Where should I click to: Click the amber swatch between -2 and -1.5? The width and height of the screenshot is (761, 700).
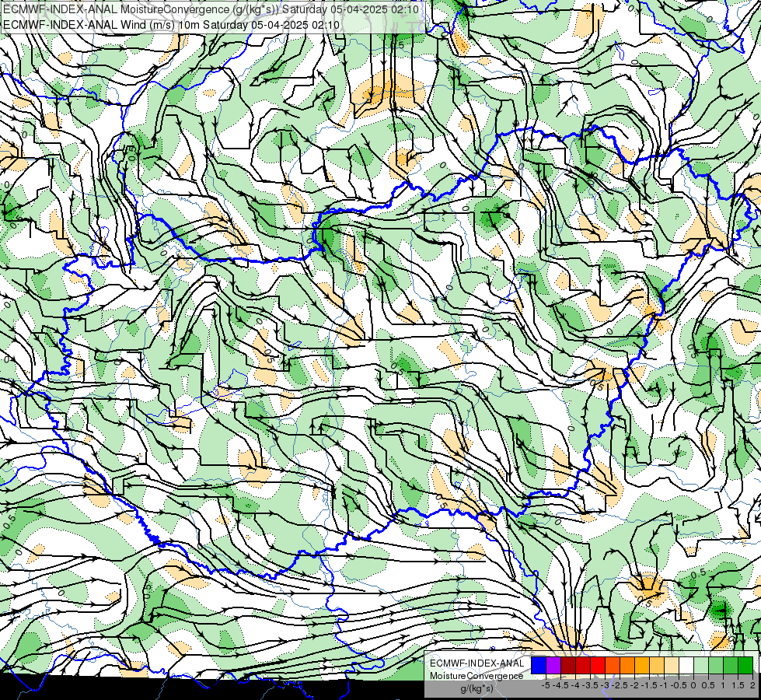click(x=642, y=666)
